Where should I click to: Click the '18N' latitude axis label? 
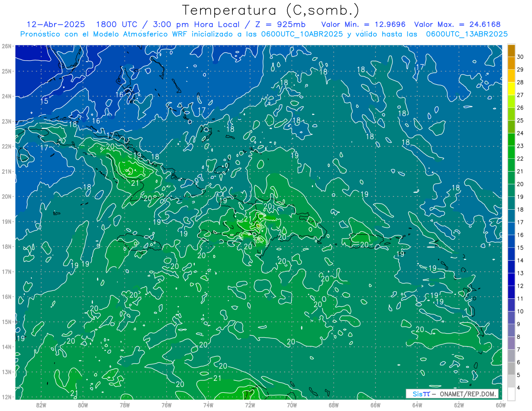pos(6,247)
